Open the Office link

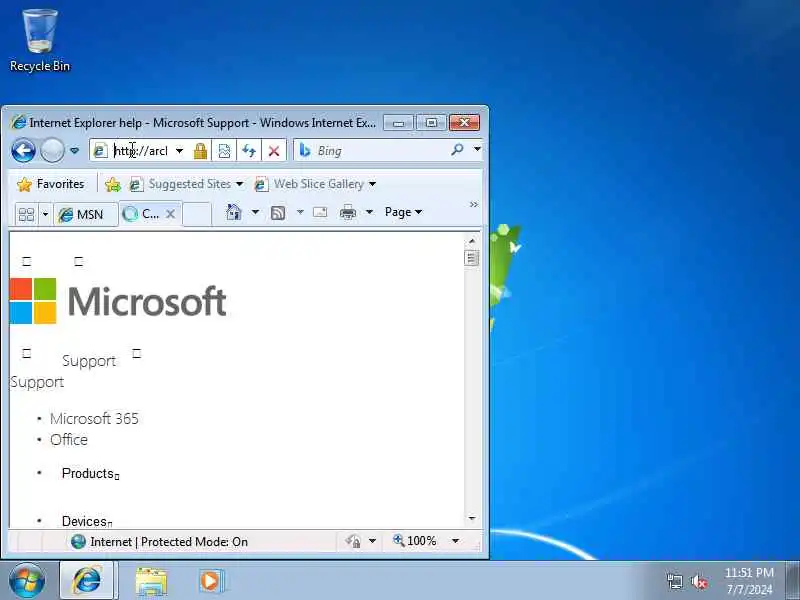coord(69,440)
